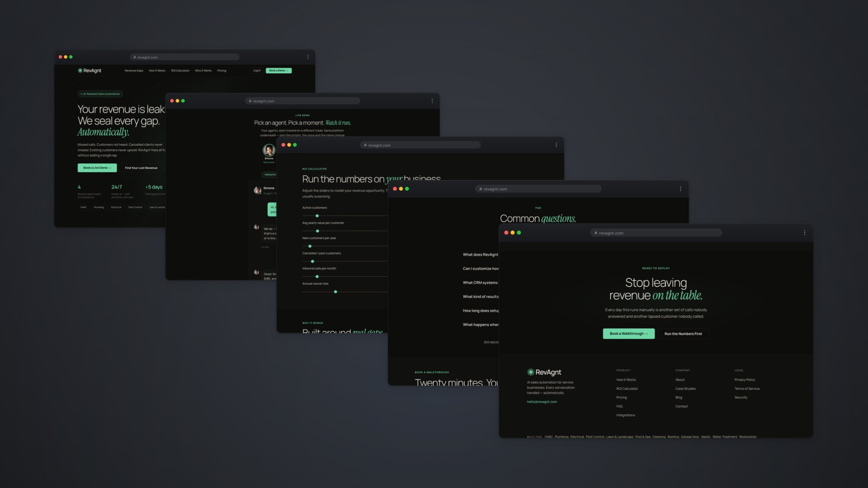Image resolution: width=868 pixels, height=488 pixels.
Task: Open ROI Calculator in the top navigation
Action: [x=180, y=70]
